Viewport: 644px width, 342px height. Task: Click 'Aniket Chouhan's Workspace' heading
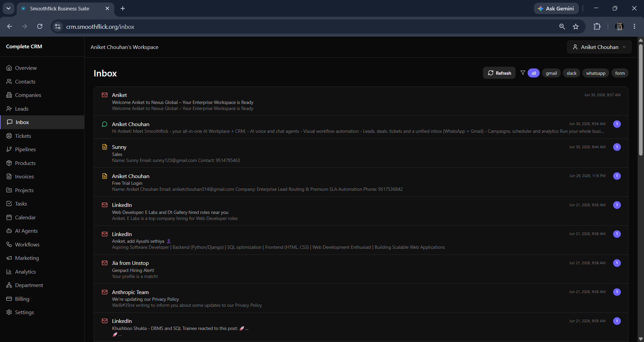tap(124, 47)
